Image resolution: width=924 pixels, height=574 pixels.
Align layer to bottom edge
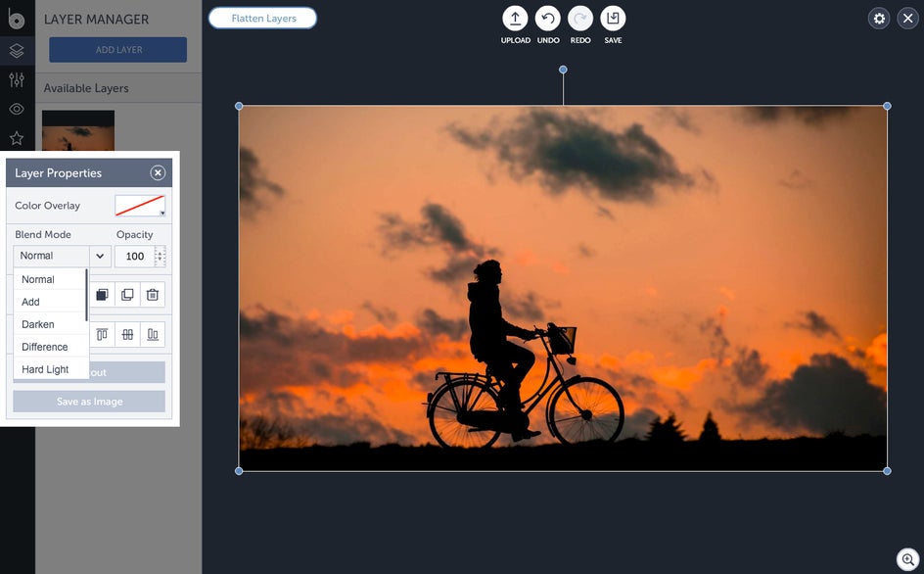click(153, 334)
